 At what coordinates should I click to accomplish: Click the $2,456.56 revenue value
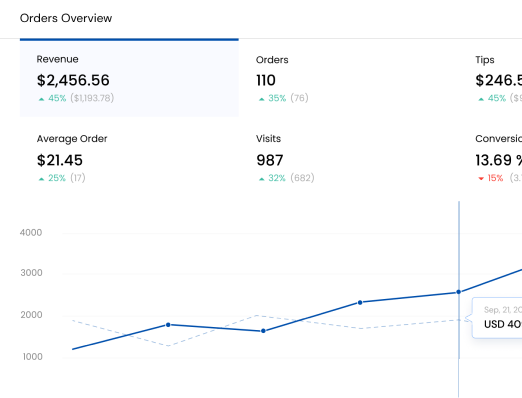tap(73, 80)
